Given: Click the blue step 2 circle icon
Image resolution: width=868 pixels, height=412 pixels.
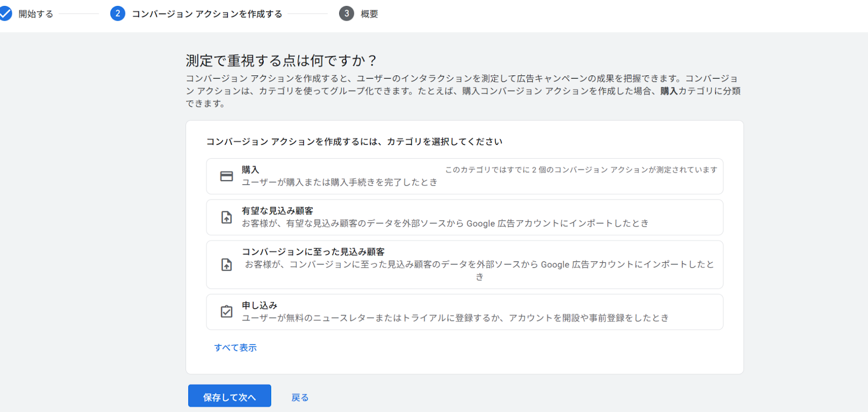Looking at the screenshot, I should 118,14.
